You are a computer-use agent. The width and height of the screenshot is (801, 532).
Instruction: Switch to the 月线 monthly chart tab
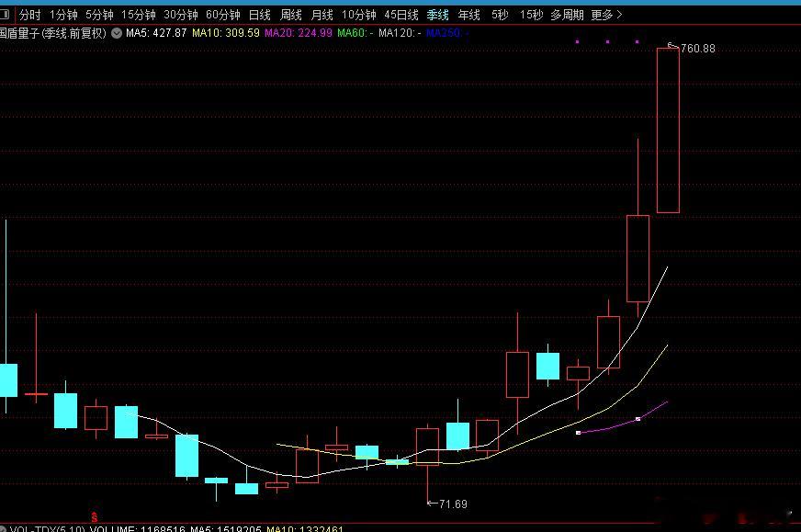coord(322,15)
